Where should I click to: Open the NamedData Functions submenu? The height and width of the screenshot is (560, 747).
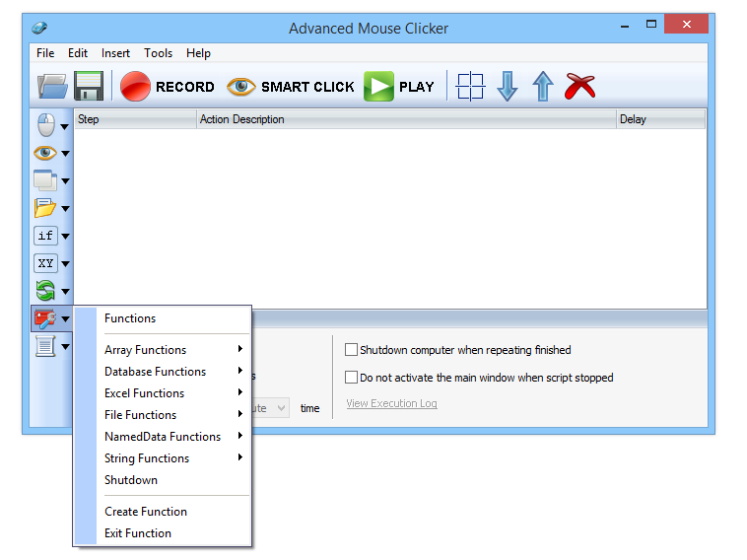pos(162,437)
